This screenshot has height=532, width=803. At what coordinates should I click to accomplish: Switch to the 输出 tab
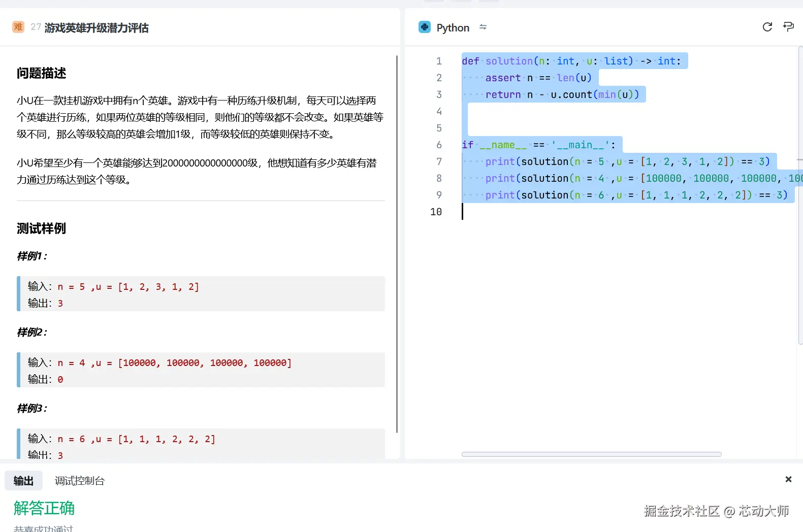pos(23,481)
